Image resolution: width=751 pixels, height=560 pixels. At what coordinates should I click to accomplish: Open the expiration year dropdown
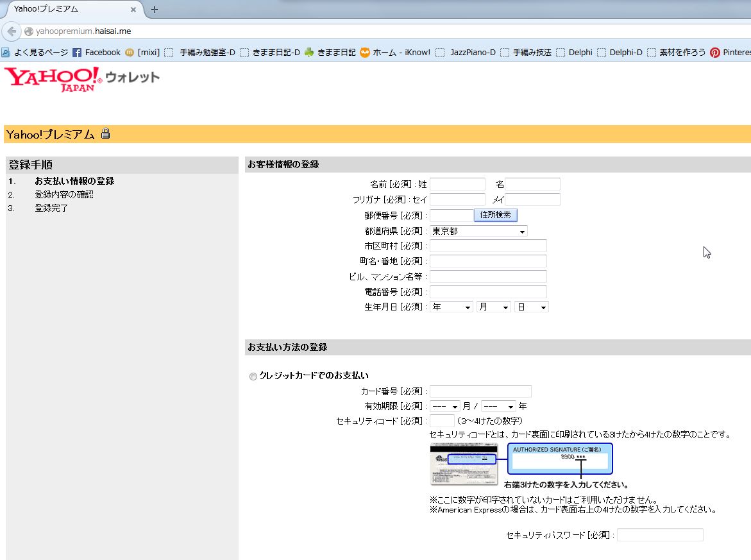tap(498, 406)
